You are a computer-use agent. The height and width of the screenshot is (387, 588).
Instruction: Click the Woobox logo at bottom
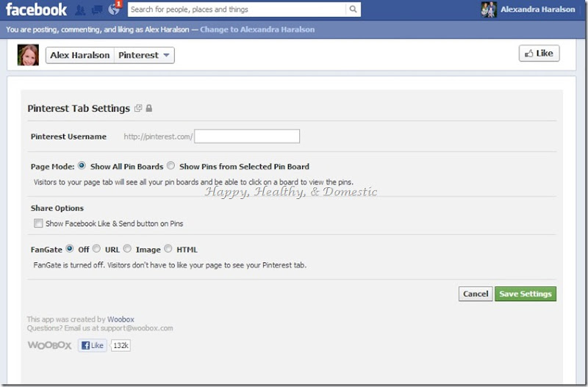(49, 345)
